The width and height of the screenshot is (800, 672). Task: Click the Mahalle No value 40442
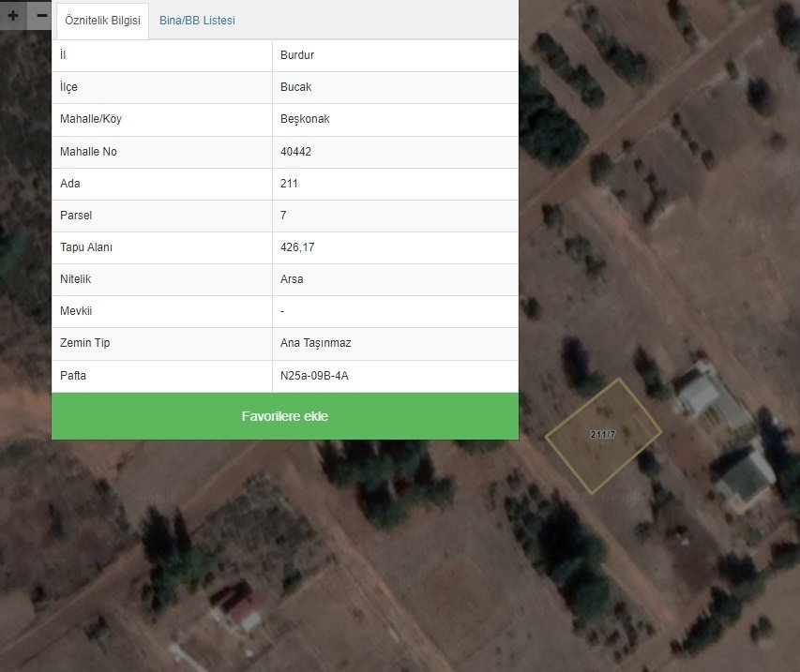pyautogui.click(x=295, y=152)
